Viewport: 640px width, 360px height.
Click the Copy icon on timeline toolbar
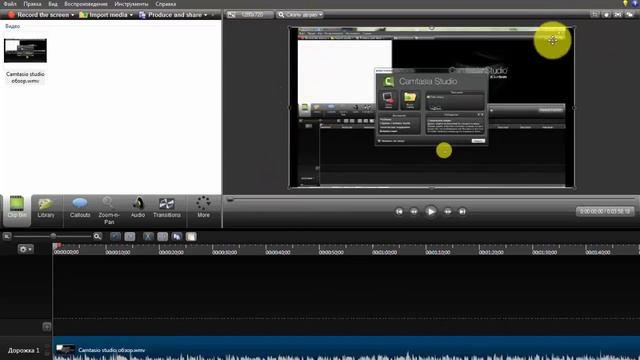(x=177, y=236)
